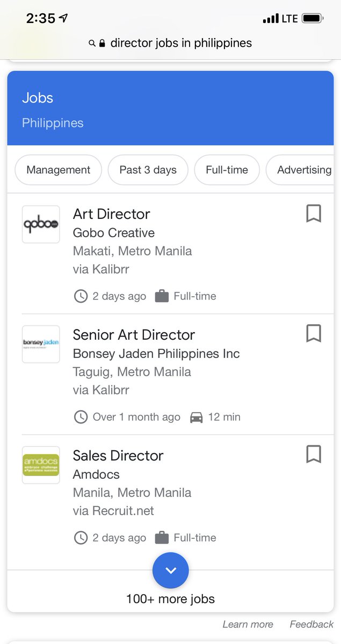Apply the Past 3 days filter

pyautogui.click(x=148, y=170)
